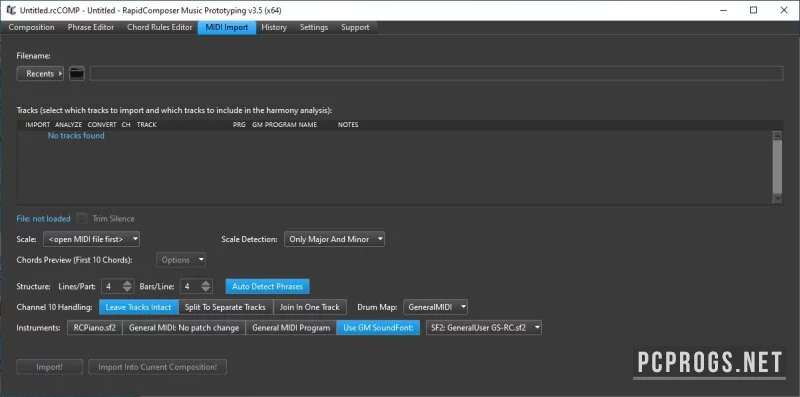800x397 pixels.
Task: Select Leave Tracks Intact option
Action: pyautogui.click(x=138, y=307)
